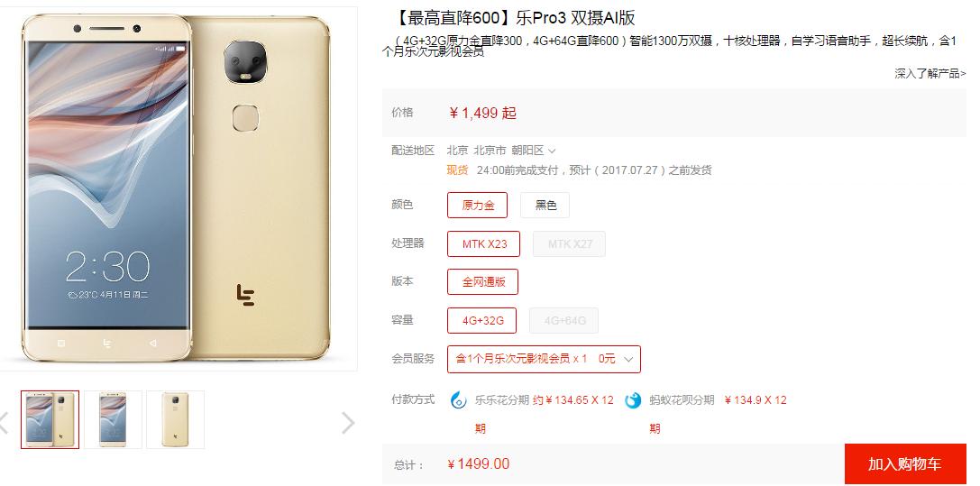Choose the MTK X23 processor
The width and height of the screenshot is (980, 486).
(484, 243)
